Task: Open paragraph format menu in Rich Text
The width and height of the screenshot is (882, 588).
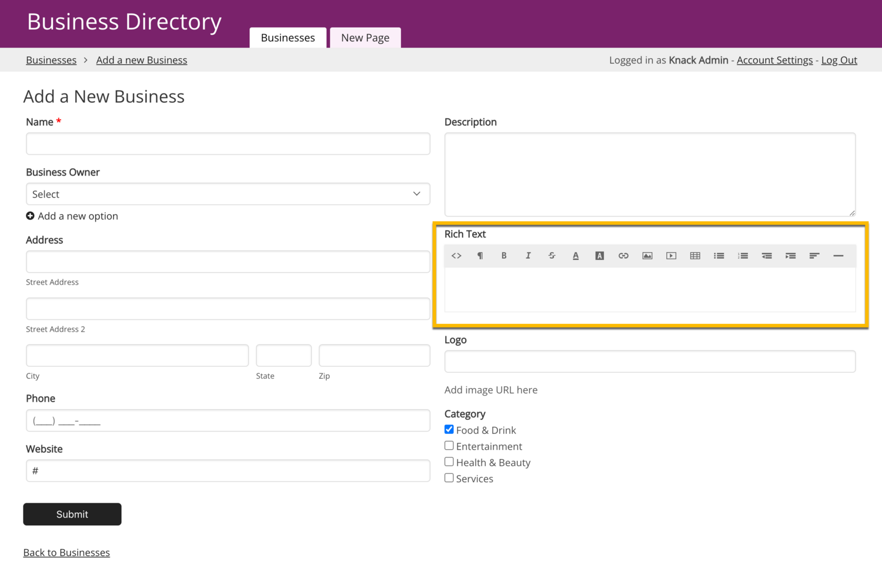Action: pyautogui.click(x=480, y=256)
